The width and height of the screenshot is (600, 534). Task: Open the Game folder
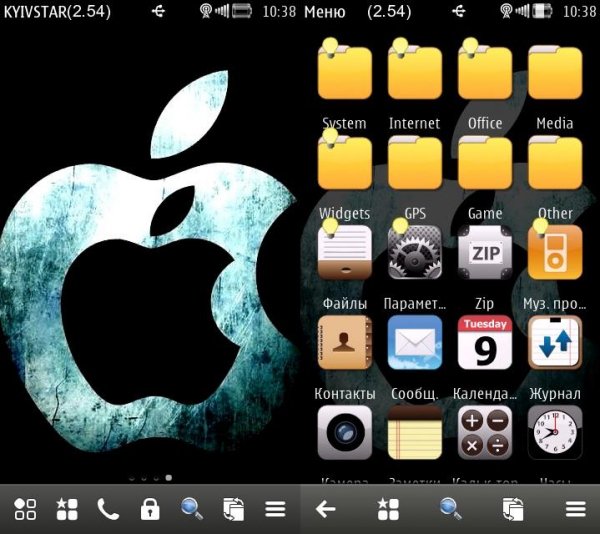pos(485,163)
